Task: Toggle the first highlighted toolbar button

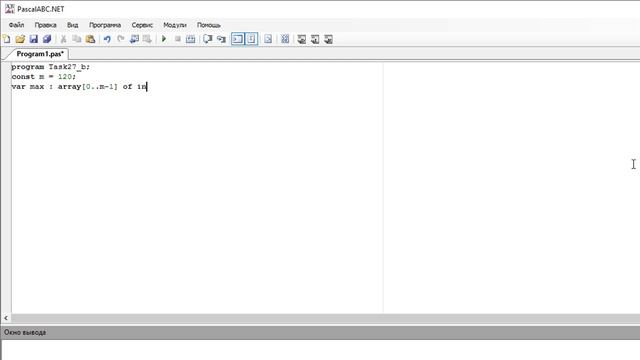Action: click(238, 39)
